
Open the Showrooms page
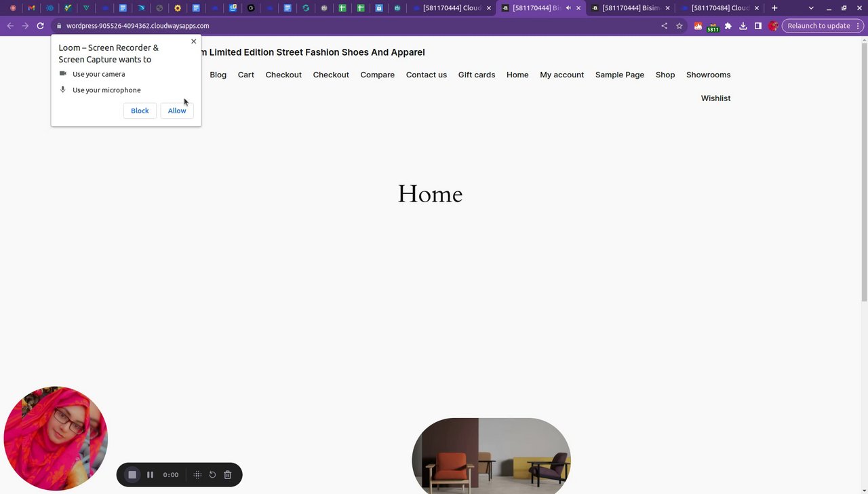[709, 75]
